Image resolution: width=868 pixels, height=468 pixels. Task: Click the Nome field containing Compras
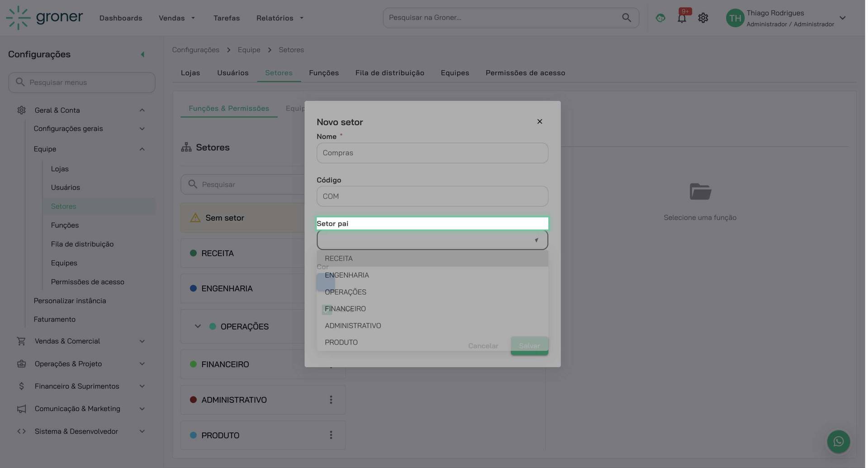pyautogui.click(x=432, y=153)
